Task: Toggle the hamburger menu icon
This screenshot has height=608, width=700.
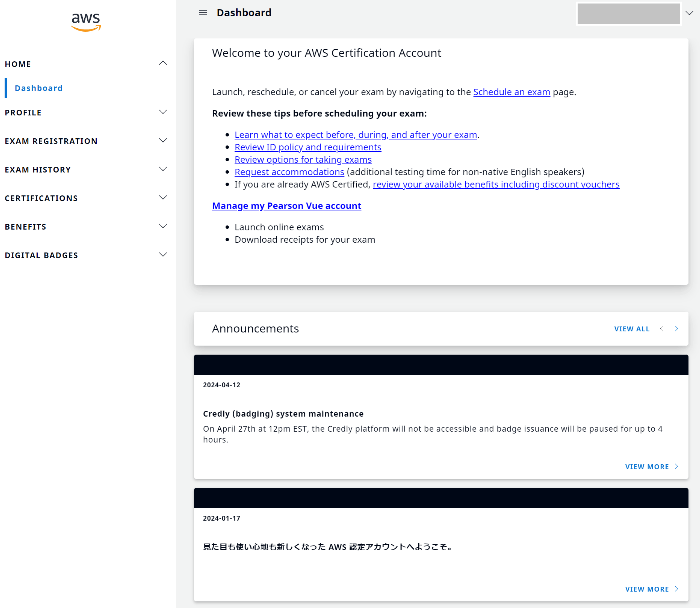Action: [x=203, y=13]
